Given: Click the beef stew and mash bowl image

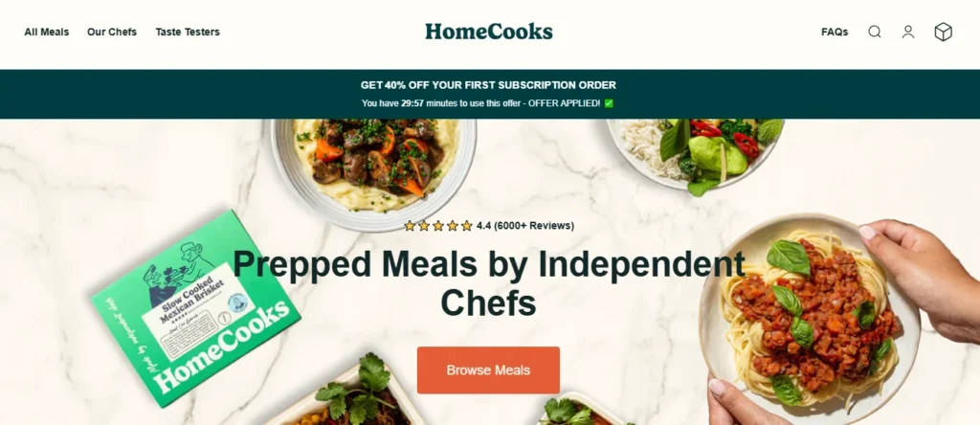Looking at the screenshot, I should tap(374, 168).
